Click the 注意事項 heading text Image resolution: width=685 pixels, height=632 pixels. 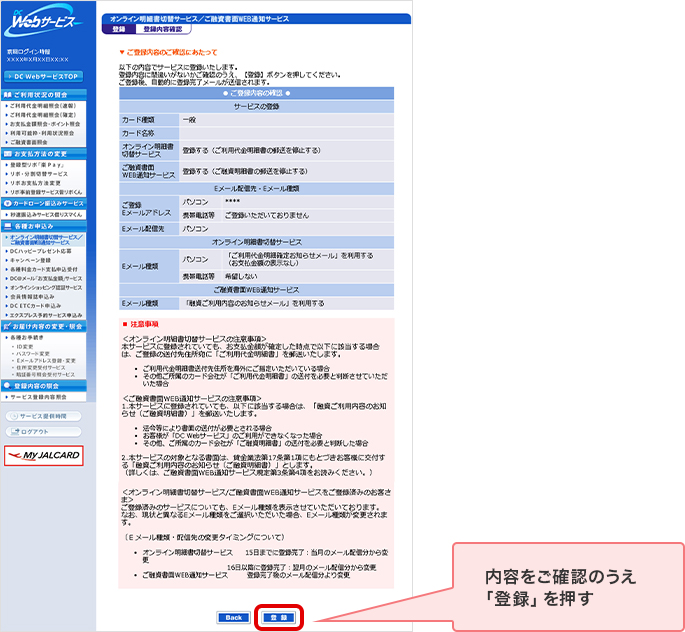coord(144,324)
